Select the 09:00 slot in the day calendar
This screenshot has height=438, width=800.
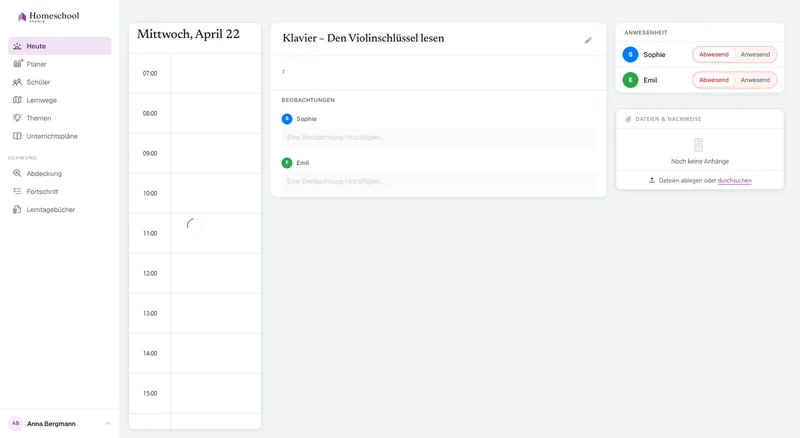[216, 154]
